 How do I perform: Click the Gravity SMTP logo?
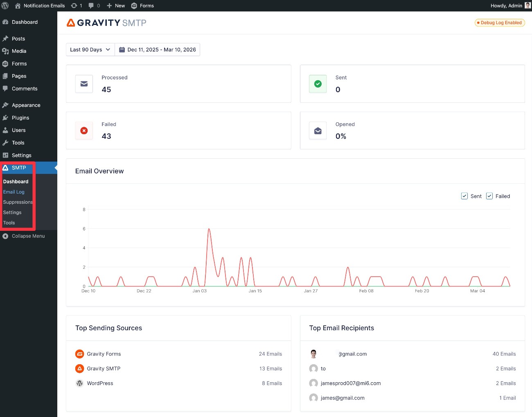tap(106, 23)
